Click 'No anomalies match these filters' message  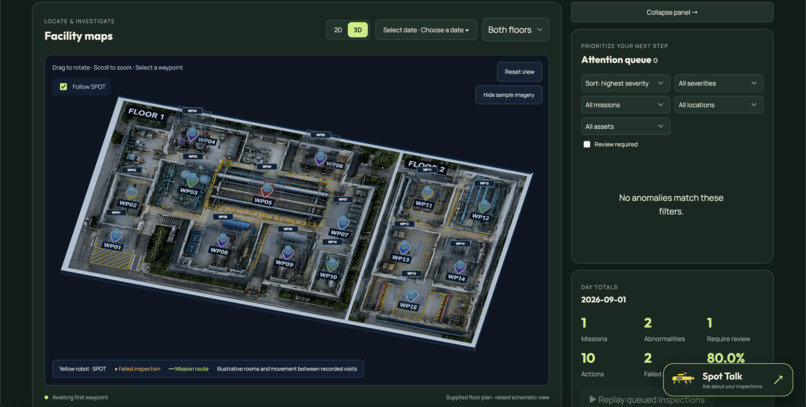(671, 205)
